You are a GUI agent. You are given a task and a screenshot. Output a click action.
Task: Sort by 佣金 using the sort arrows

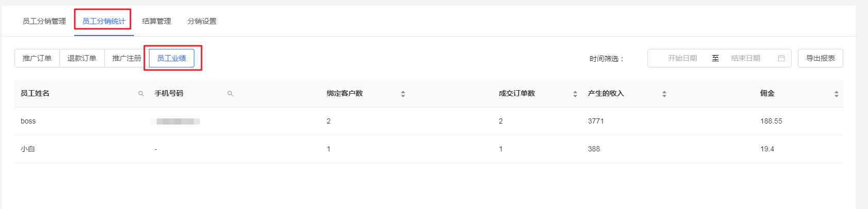pos(836,94)
